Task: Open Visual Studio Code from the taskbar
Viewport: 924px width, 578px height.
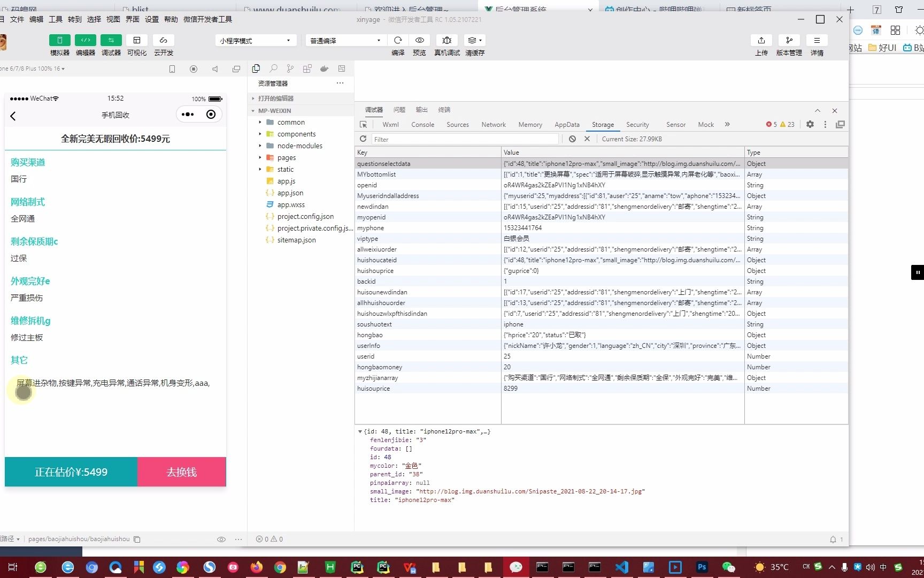Action: (x=621, y=567)
